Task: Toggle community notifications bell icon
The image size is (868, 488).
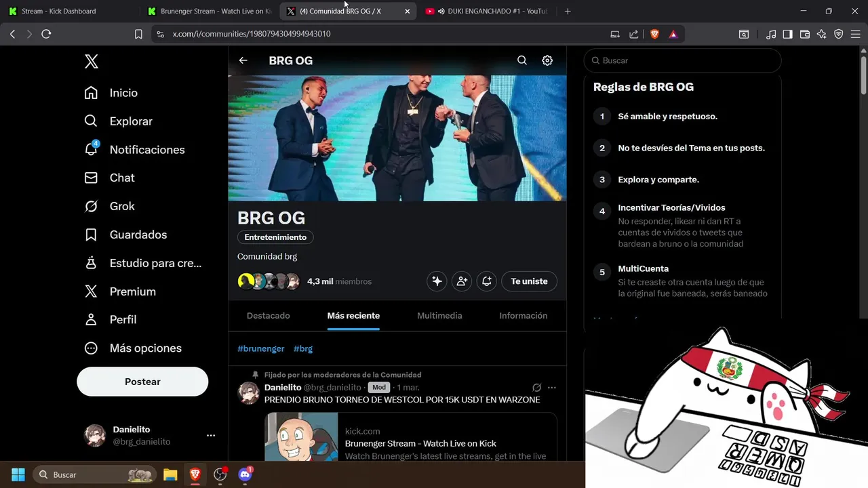Action: pos(487,281)
